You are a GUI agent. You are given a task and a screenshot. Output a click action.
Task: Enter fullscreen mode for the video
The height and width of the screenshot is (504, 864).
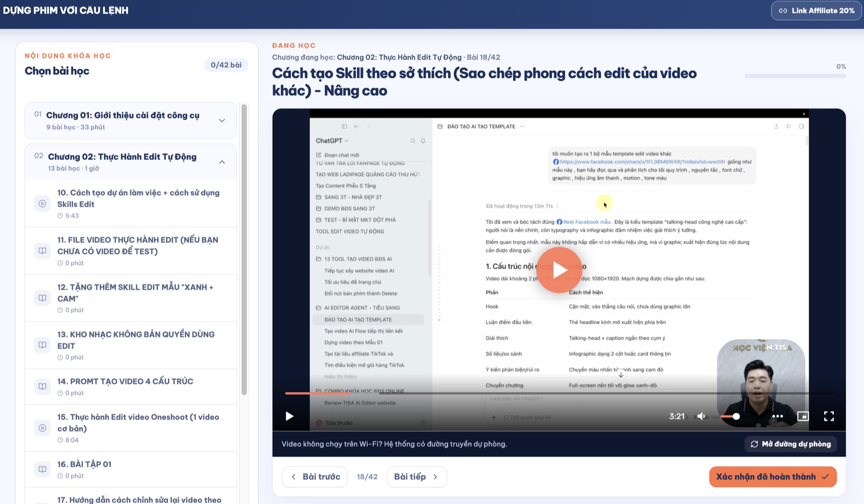point(829,416)
